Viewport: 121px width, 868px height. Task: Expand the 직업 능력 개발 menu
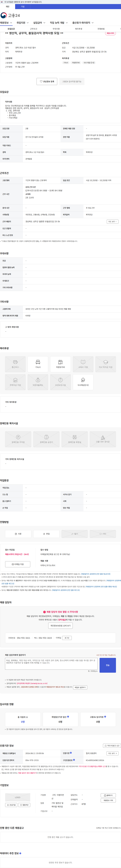tap(59, 23)
